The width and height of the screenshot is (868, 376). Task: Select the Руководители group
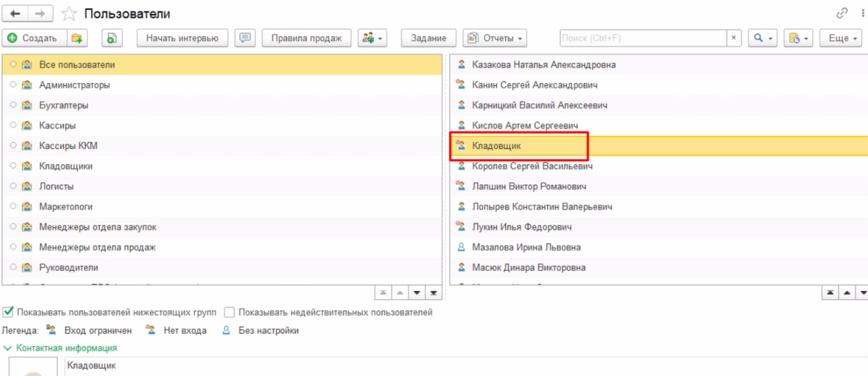tap(222, 268)
